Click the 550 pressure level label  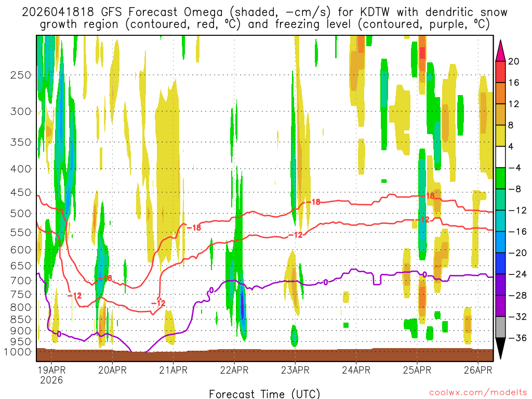coord(21,232)
